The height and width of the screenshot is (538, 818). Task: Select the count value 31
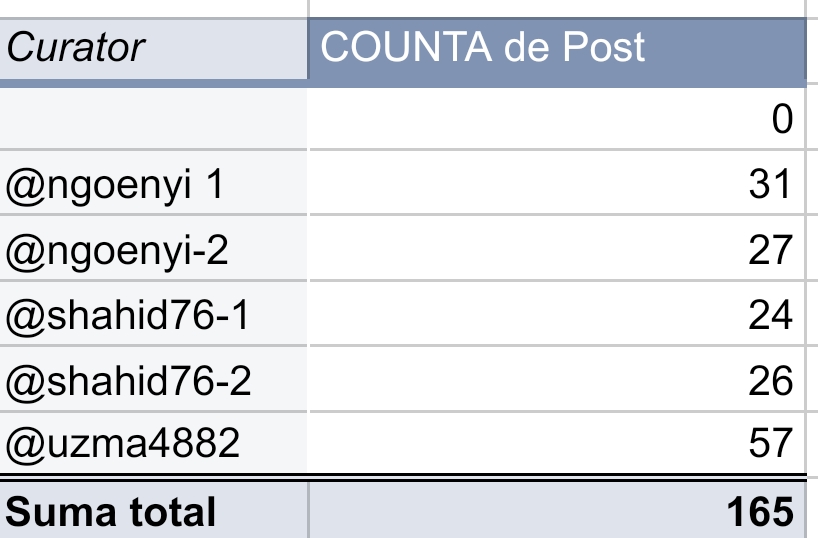[x=557, y=183]
